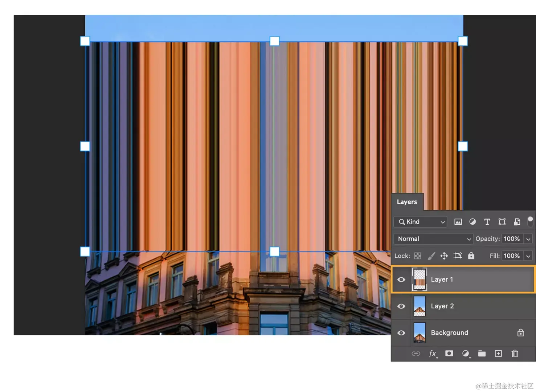
Task: Delete the selected layer
Action: click(x=515, y=354)
